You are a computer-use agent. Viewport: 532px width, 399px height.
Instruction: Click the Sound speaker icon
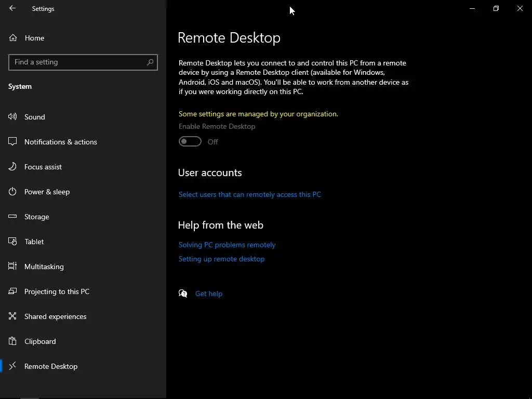click(12, 117)
